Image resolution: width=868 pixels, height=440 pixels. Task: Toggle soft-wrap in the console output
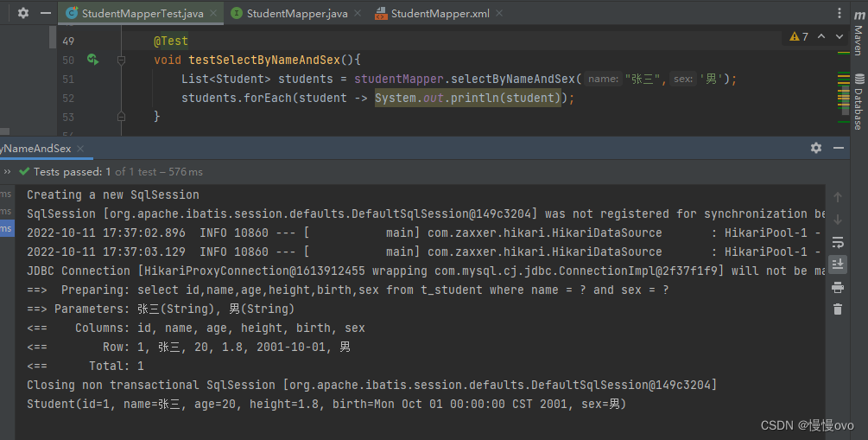837,242
